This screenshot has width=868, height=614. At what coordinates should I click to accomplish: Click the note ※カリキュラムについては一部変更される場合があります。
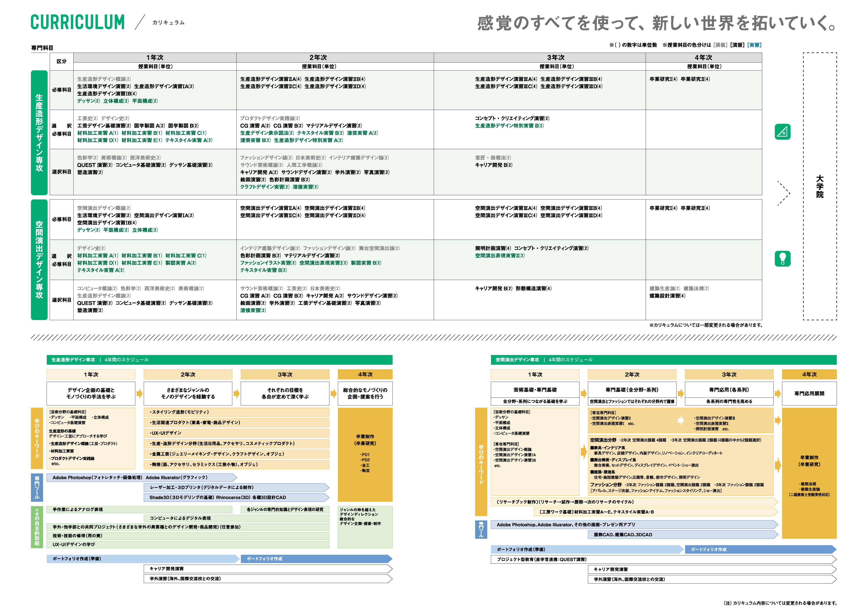coord(706,325)
